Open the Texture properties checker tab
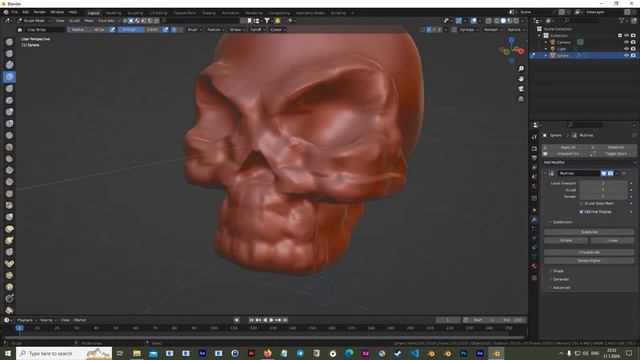Screen dimensions: 640x360 pyautogui.click(x=534, y=278)
